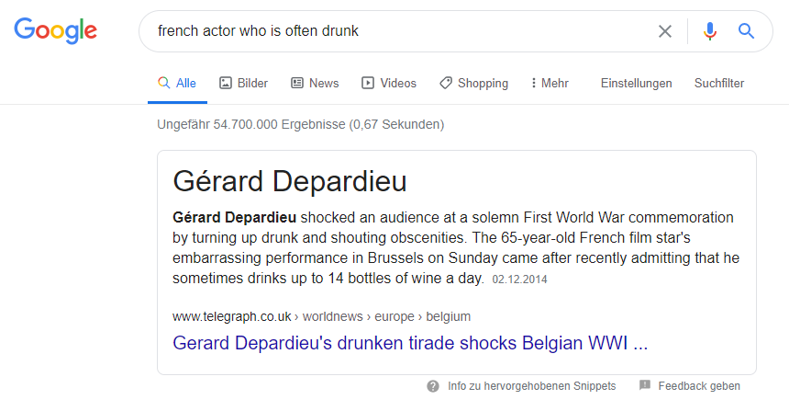The height and width of the screenshot is (411, 789).
Task: Click the Gérard Depardieu snippet heading
Action: (290, 181)
